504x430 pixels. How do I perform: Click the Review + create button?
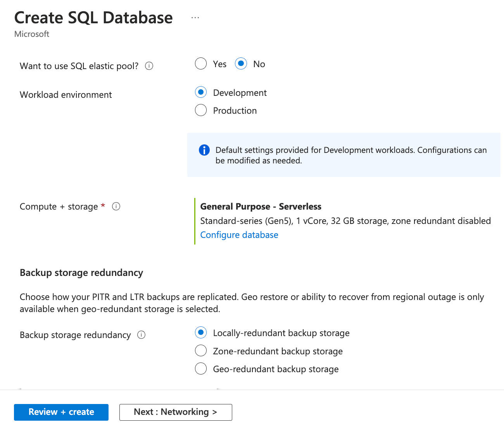tap(61, 412)
